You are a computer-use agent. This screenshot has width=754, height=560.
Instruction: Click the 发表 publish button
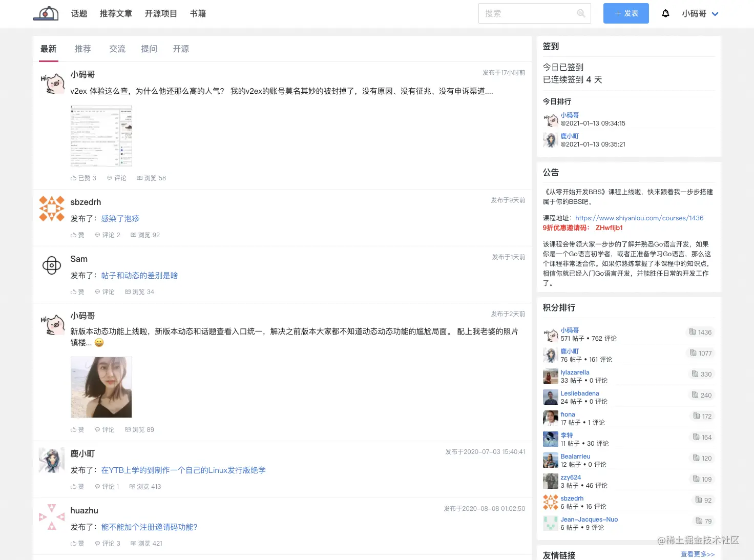pyautogui.click(x=626, y=13)
